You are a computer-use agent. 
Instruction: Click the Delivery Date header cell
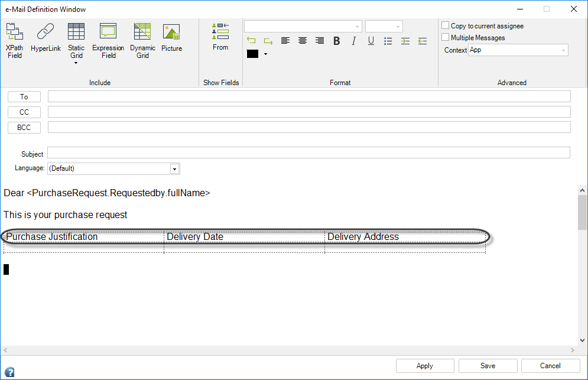pyautogui.click(x=245, y=237)
